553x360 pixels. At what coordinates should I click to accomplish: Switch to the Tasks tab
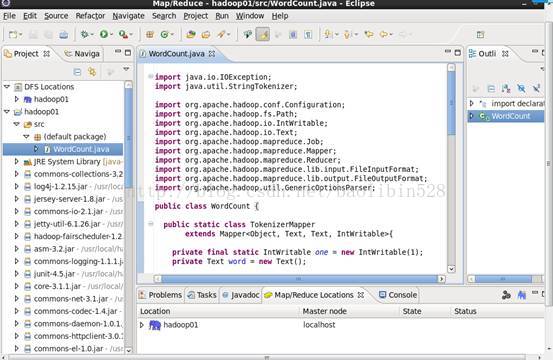[x=202, y=295]
